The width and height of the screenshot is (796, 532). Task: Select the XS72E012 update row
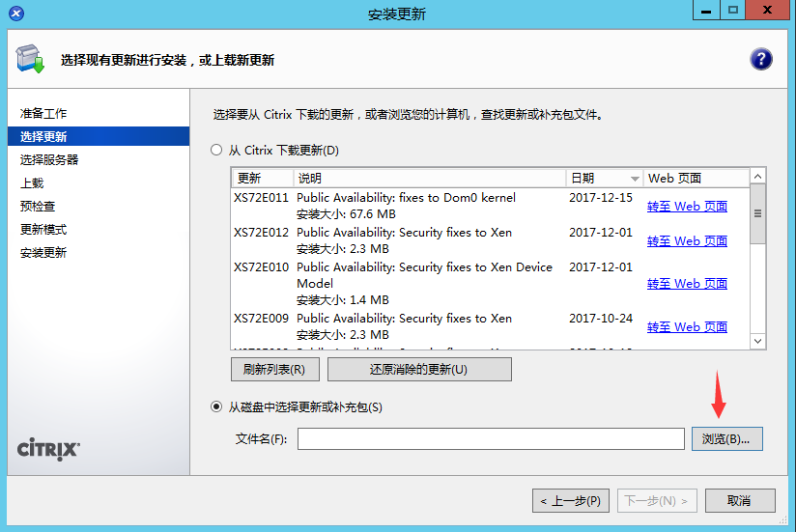click(x=491, y=240)
